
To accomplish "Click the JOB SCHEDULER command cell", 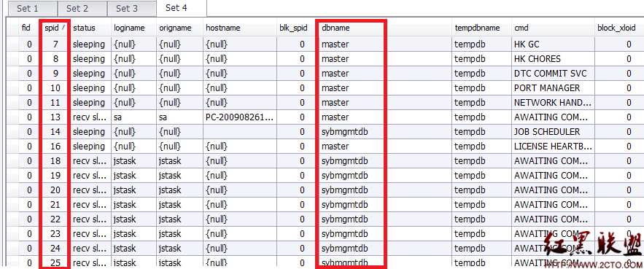I will [x=553, y=132].
